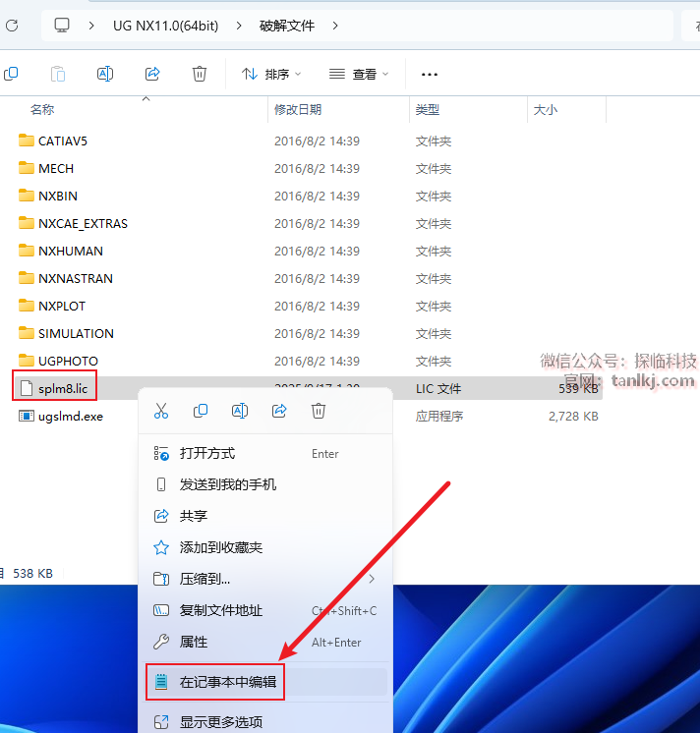This screenshot has height=733, width=700.
Task: Select the NXCAE_EXTRAS folder
Action: [x=83, y=223]
